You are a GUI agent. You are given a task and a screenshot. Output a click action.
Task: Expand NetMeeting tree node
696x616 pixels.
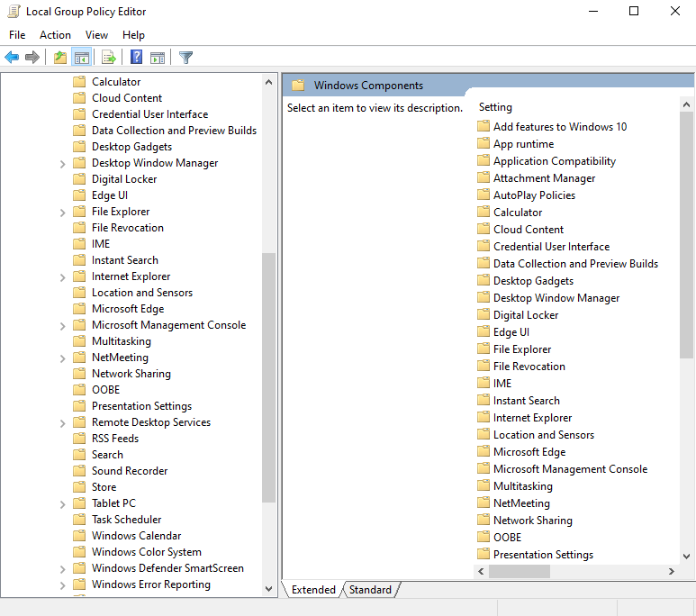[63, 358]
